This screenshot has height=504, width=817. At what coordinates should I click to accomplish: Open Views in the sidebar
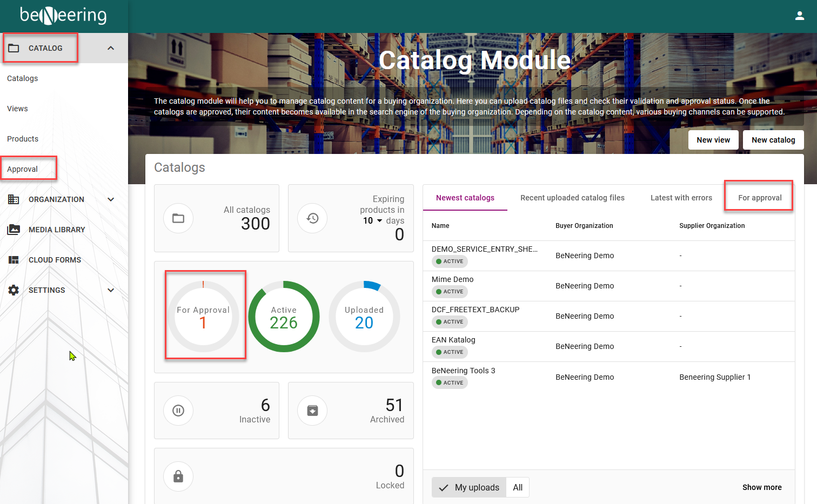(x=17, y=109)
